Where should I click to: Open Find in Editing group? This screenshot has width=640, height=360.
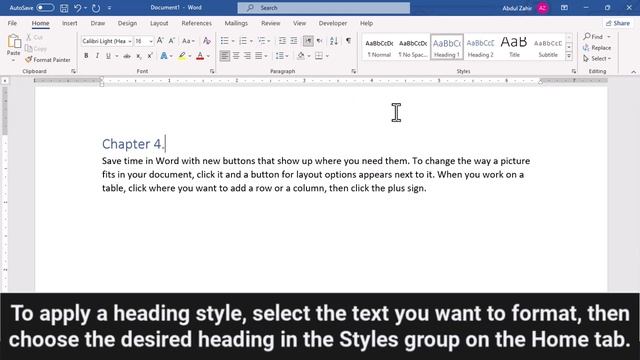593,37
